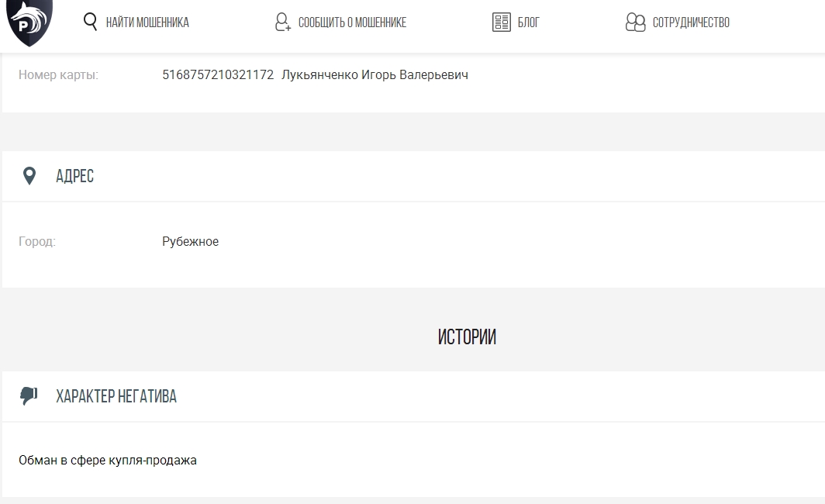Click the Город field label

[x=37, y=242]
